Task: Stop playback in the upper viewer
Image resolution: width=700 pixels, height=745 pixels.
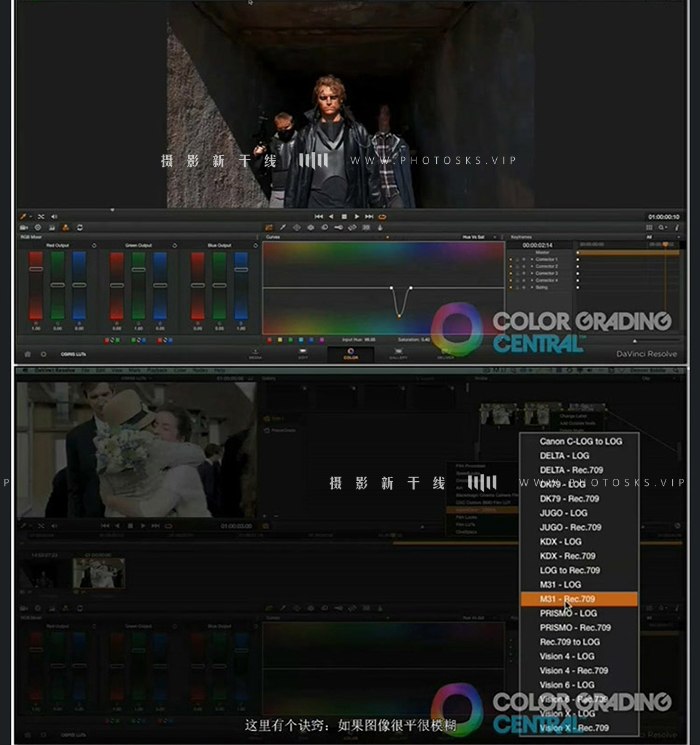Action: point(344,217)
